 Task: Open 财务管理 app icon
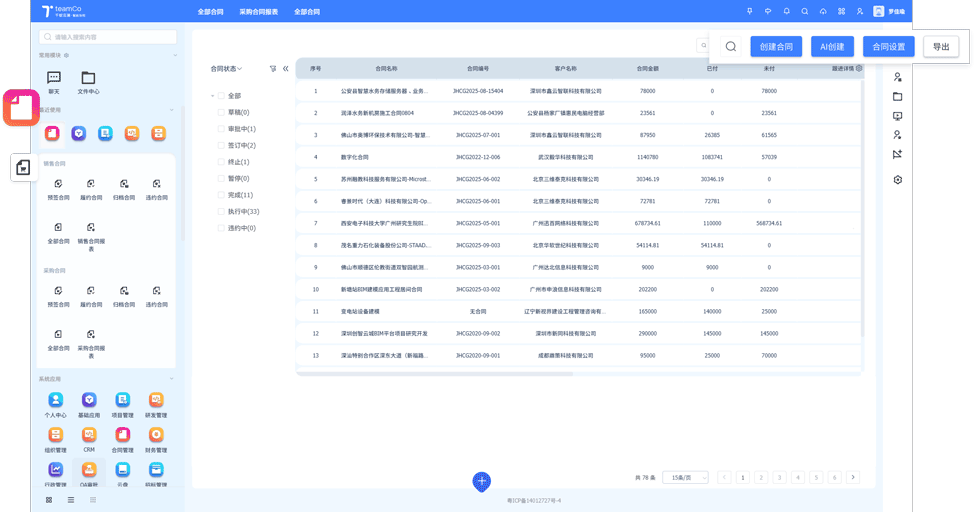coord(156,434)
